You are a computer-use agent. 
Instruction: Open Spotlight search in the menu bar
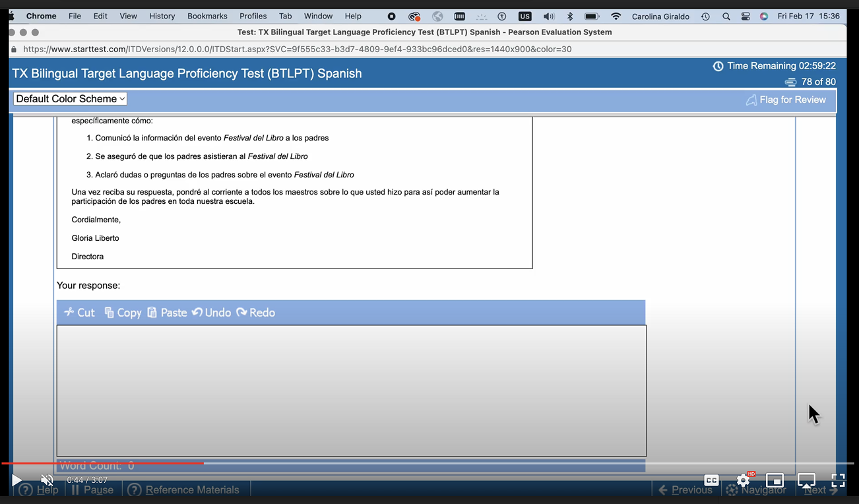click(726, 16)
